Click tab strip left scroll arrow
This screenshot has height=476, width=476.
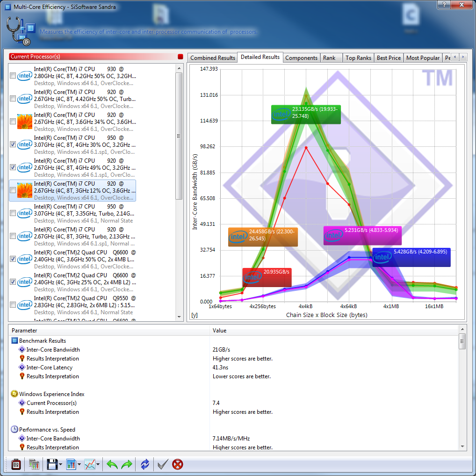click(455, 57)
